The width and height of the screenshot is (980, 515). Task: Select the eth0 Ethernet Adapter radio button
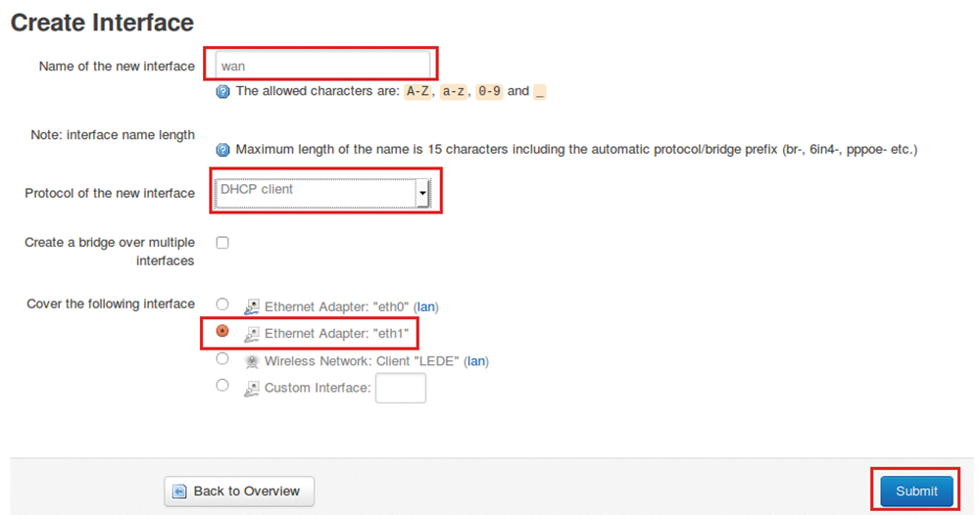[221, 304]
